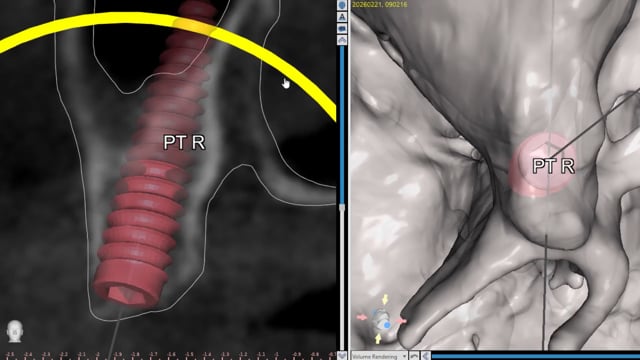Click the blue horizontal bar under 3D view
The height and width of the screenshot is (360, 640).
pos(536,357)
